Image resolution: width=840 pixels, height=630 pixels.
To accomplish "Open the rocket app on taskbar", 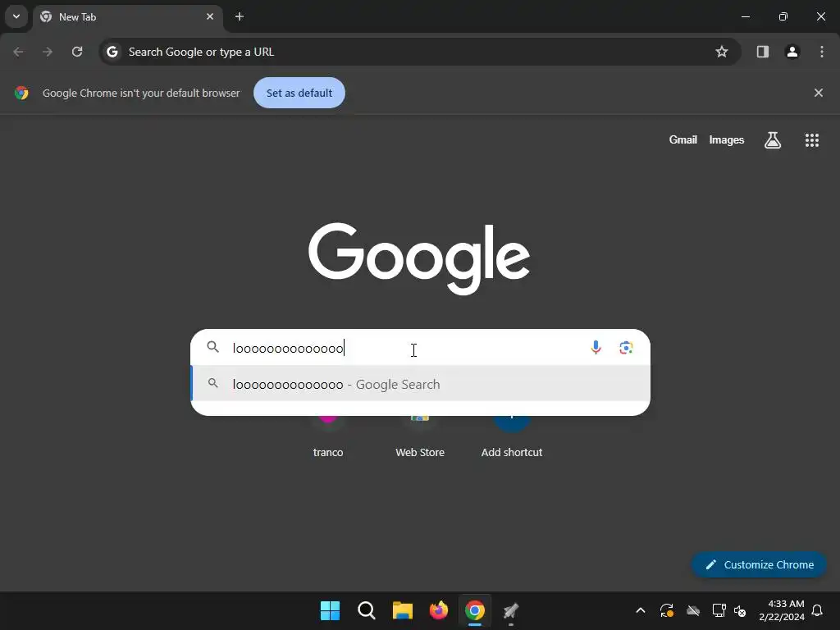I will 511,610.
